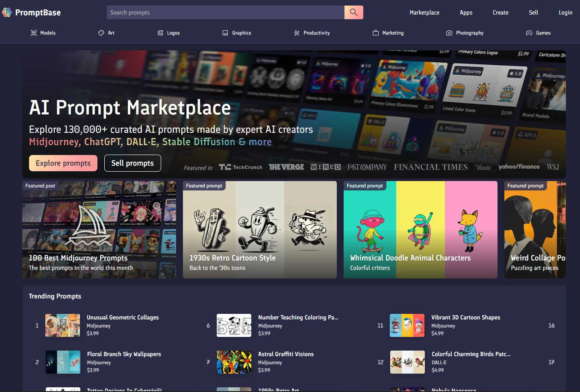The image size is (580, 392).
Task: Click the Models category icon
Action: [34, 33]
